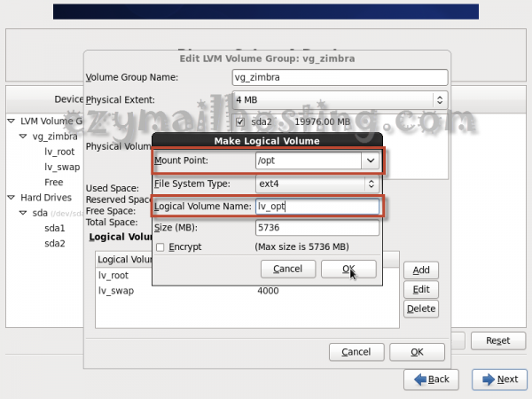The width and height of the screenshot is (532, 399).
Task: Select sda2 partition in device tree
Action: (55, 243)
